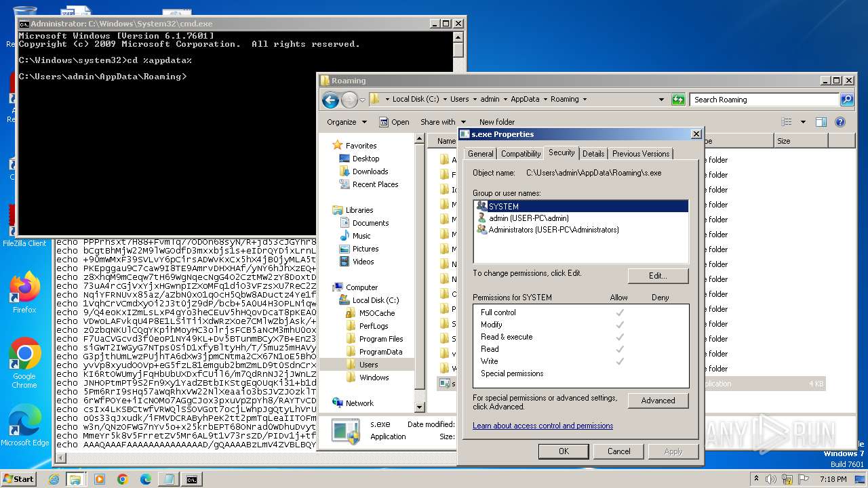Toggle the preview pane icon in Explorer toolbar
The image size is (868, 488).
pyautogui.click(x=821, y=122)
